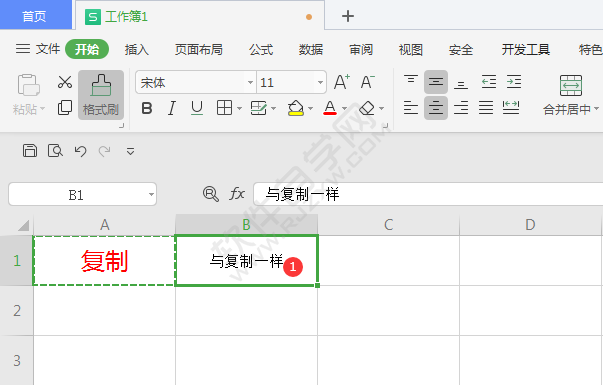Click the Eraser clear icon
This screenshot has height=385, width=603.
367,108
